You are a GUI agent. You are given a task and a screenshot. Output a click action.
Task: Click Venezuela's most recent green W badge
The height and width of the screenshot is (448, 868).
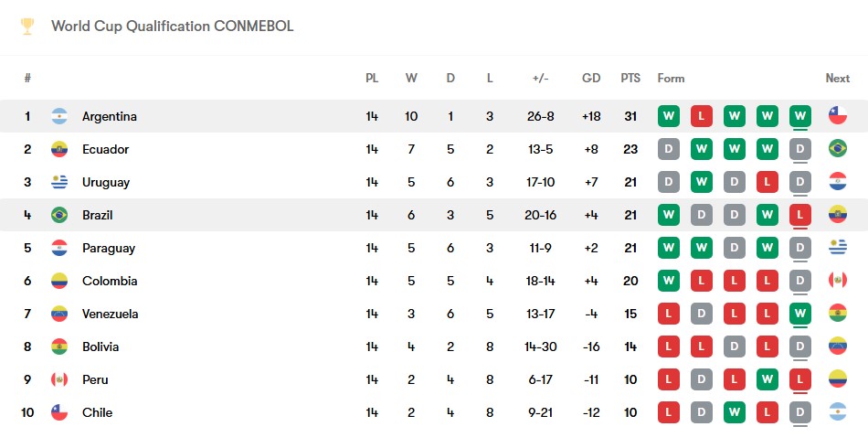click(x=799, y=314)
